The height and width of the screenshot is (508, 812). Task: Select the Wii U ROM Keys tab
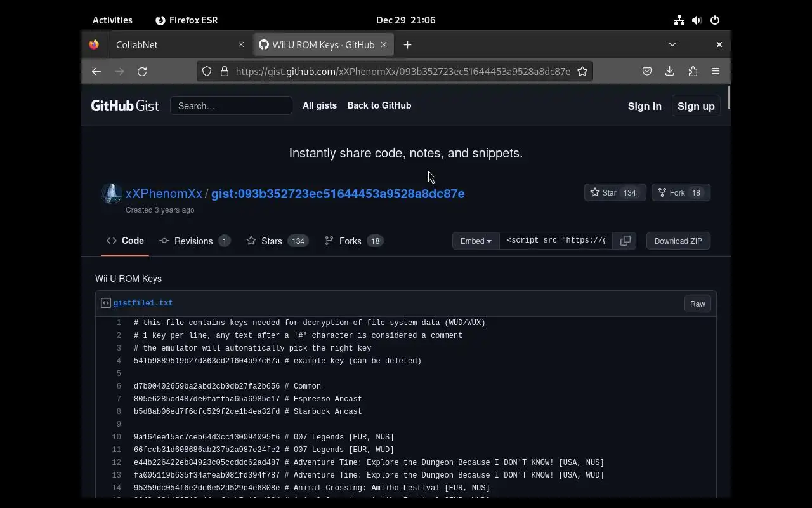324,44
